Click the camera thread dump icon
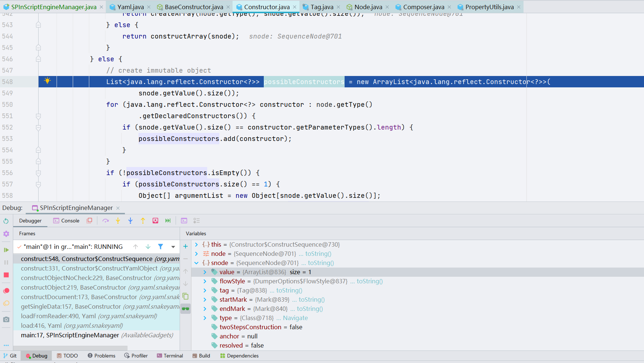 [x=6, y=320]
